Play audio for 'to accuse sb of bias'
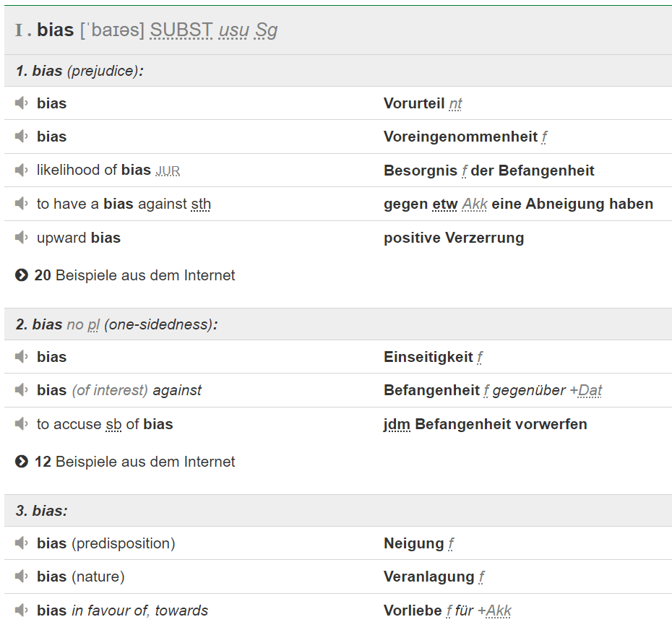 (22, 424)
